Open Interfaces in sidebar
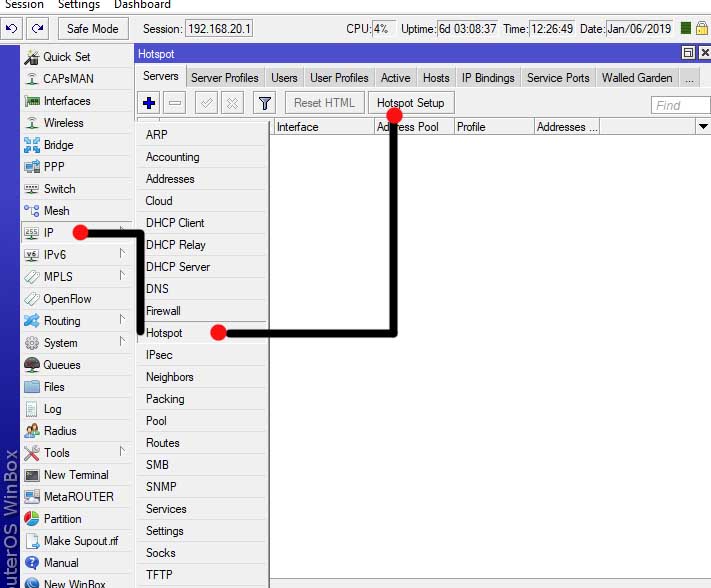 (76, 101)
